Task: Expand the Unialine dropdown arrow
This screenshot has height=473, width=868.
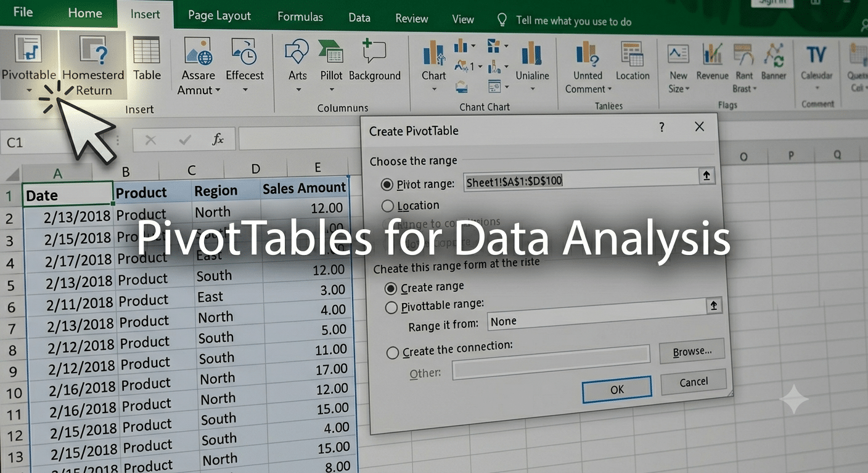Action: click(x=532, y=91)
